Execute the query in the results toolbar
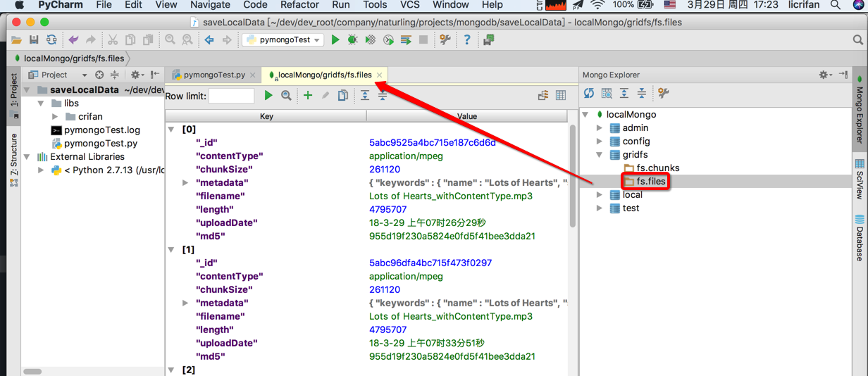868x376 pixels. tap(268, 95)
